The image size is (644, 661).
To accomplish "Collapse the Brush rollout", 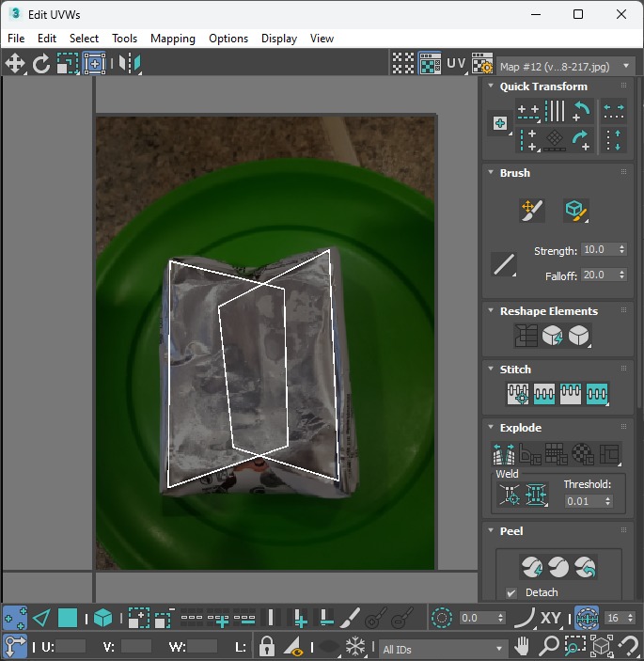I will (491, 172).
